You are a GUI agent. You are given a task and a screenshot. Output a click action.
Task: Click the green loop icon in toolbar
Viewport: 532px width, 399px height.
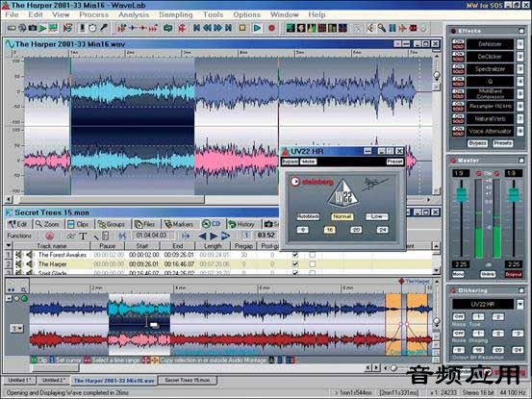(168, 28)
